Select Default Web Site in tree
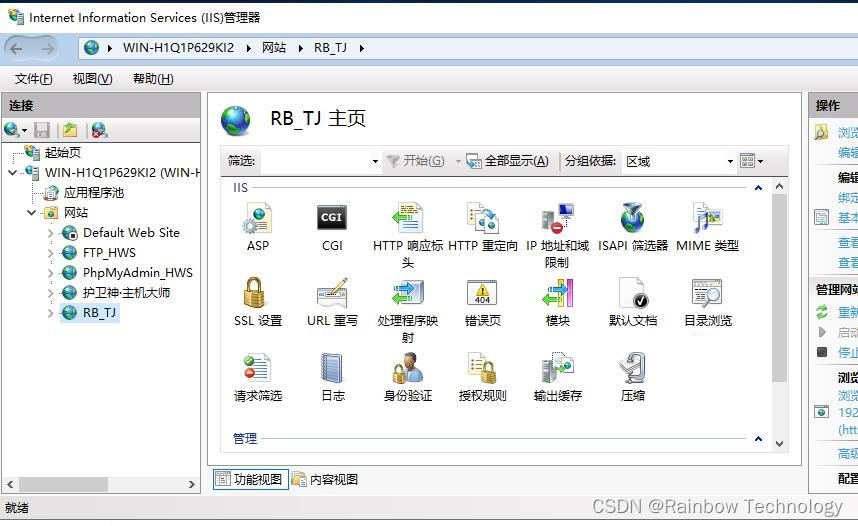The width and height of the screenshot is (858, 526). tap(131, 233)
